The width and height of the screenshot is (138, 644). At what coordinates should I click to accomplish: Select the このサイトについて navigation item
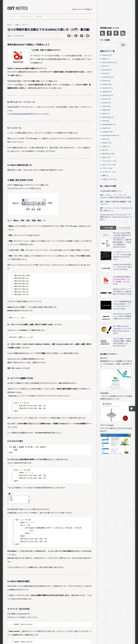pos(26,17)
